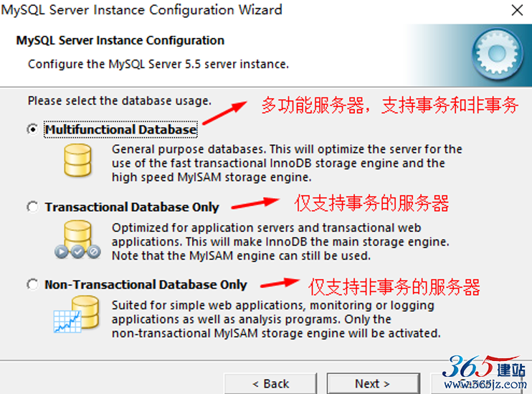Click the MySQL Server Instance Configuration heading
Image resolution: width=532 pixels, height=394 pixels.
pos(120,40)
